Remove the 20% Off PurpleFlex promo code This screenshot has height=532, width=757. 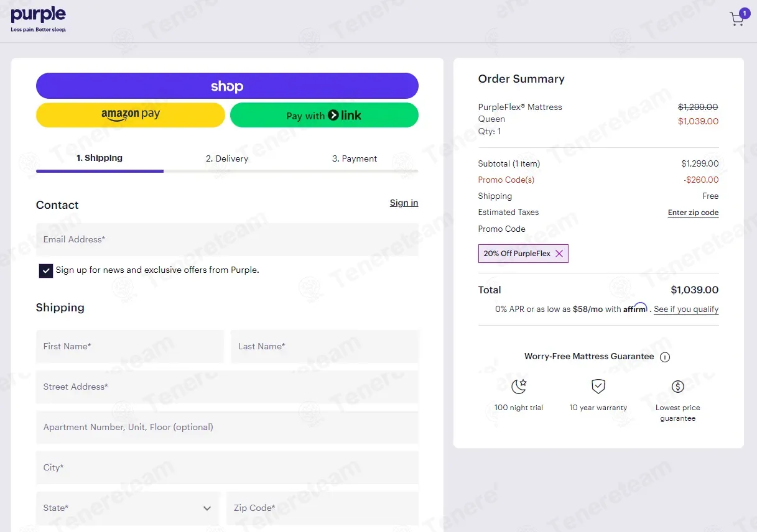559,254
